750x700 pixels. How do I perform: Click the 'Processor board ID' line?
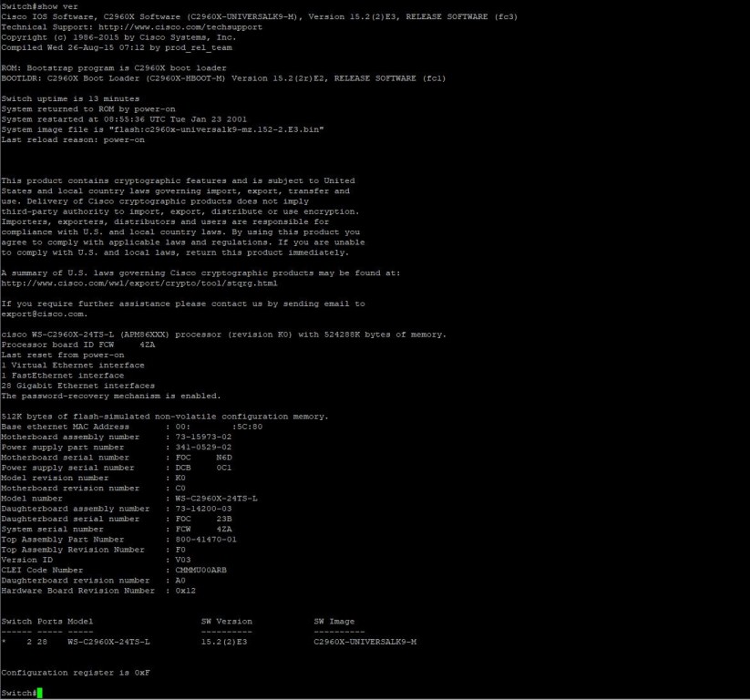point(78,345)
